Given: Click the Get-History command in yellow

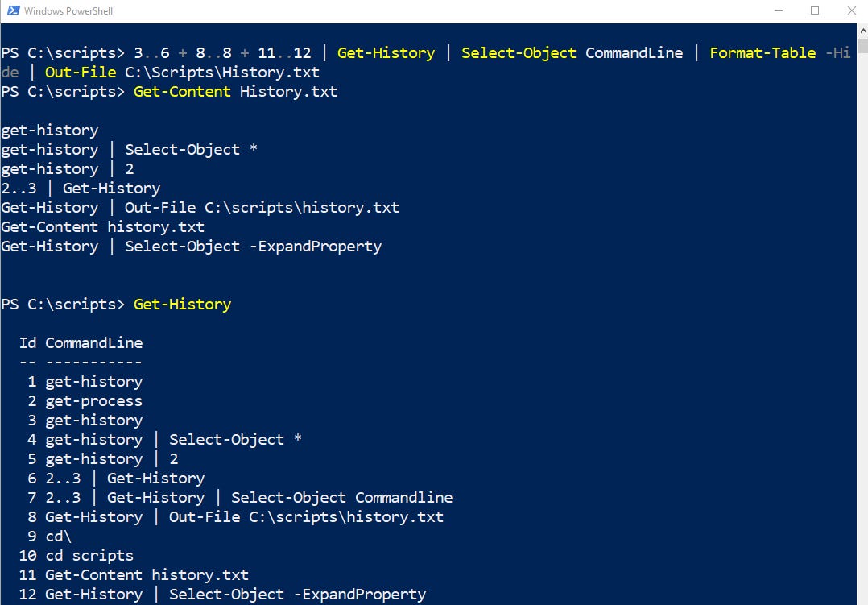Looking at the screenshot, I should (182, 304).
